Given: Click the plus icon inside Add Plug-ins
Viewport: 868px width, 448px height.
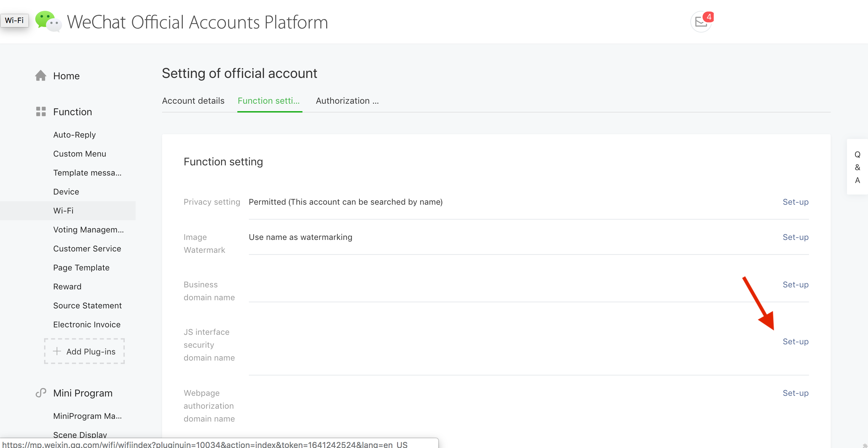Looking at the screenshot, I should [x=57, y=351].
